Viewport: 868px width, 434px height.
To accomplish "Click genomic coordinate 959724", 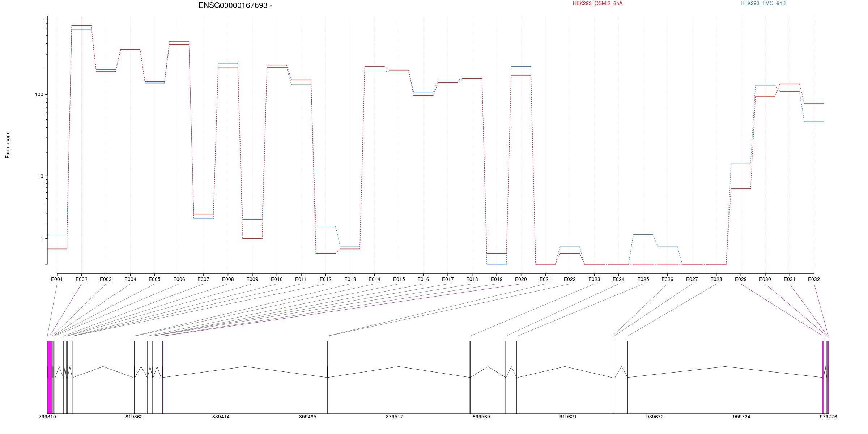I will click(x=741, y=417).
